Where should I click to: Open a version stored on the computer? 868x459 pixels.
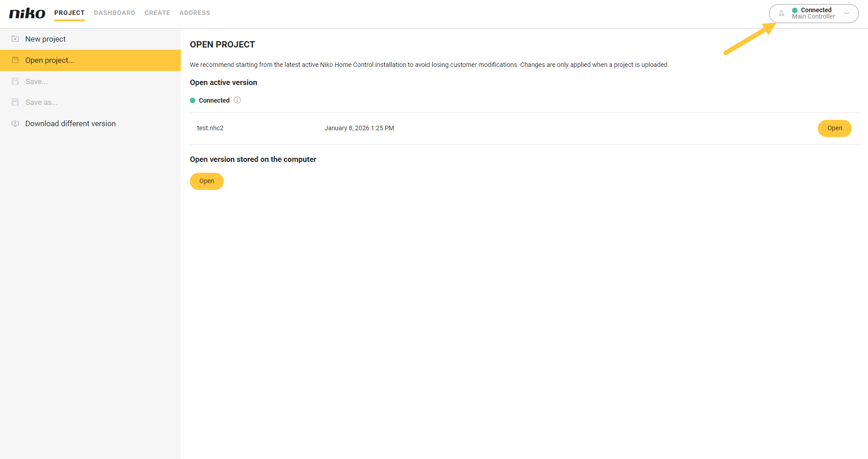tap(207, 181)
